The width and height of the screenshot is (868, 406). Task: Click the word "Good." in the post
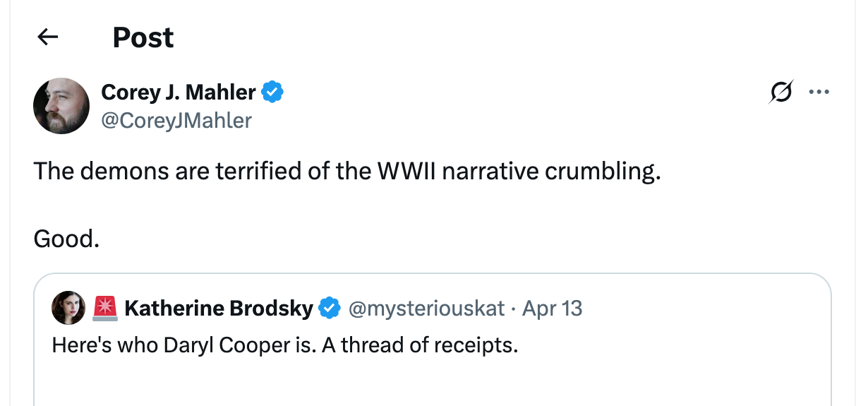[66, 239]
